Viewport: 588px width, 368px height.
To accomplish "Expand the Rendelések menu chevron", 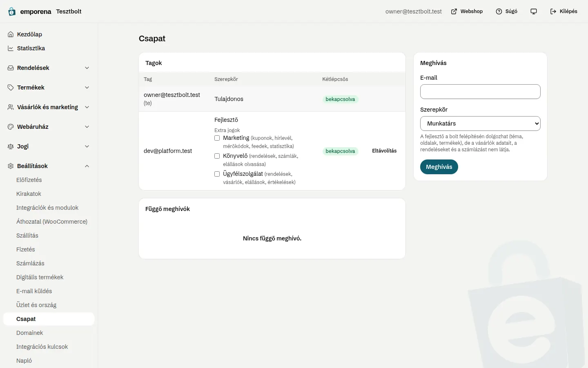I will point(87,68).
